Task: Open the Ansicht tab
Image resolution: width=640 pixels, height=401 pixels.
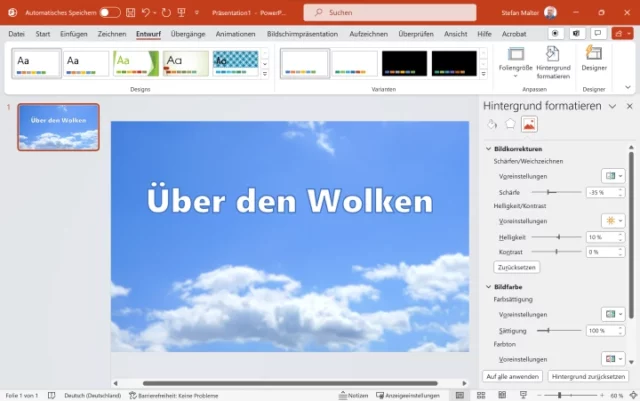Action: (x=456, y=34)
